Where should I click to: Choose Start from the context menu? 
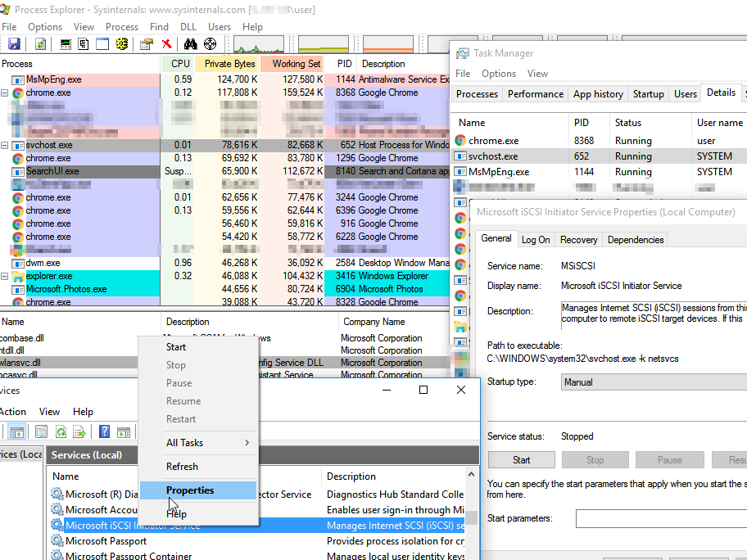click(x=198, y=347)
